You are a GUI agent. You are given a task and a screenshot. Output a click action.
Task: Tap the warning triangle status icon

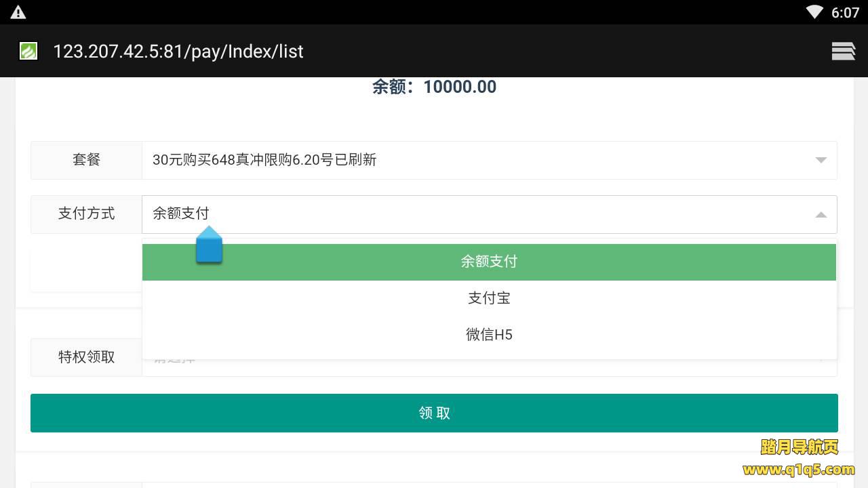(18, 12)
